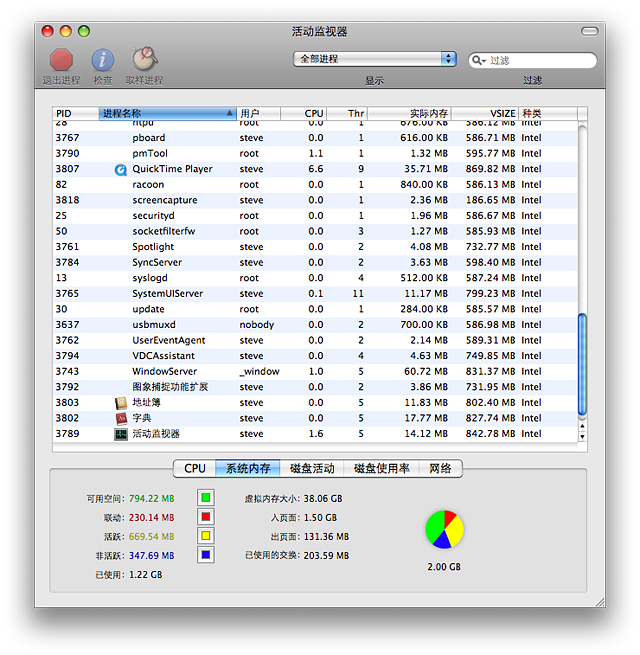Click the 35.71 MB memory value

(426, 169)
